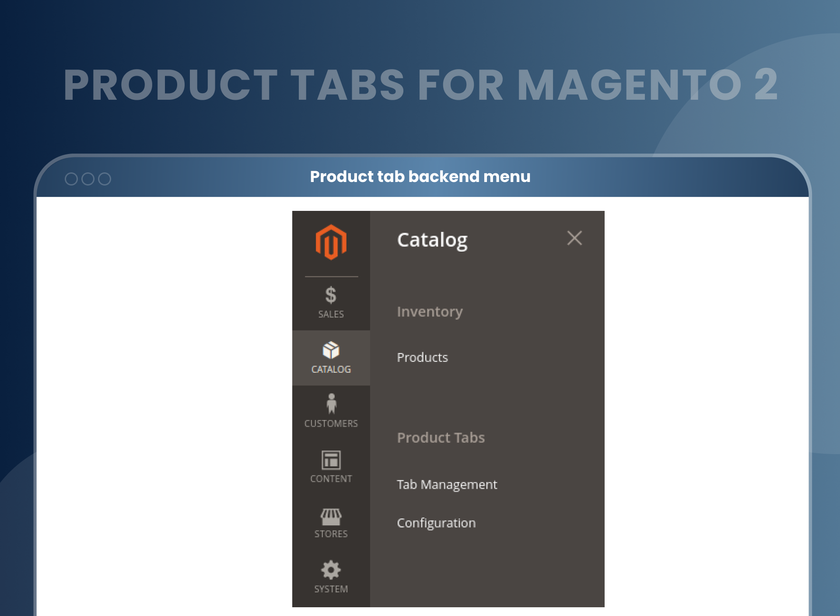Click the Product Tabs section heading
The width and height of the screenshot is (840, 616).
click(441, 437)
